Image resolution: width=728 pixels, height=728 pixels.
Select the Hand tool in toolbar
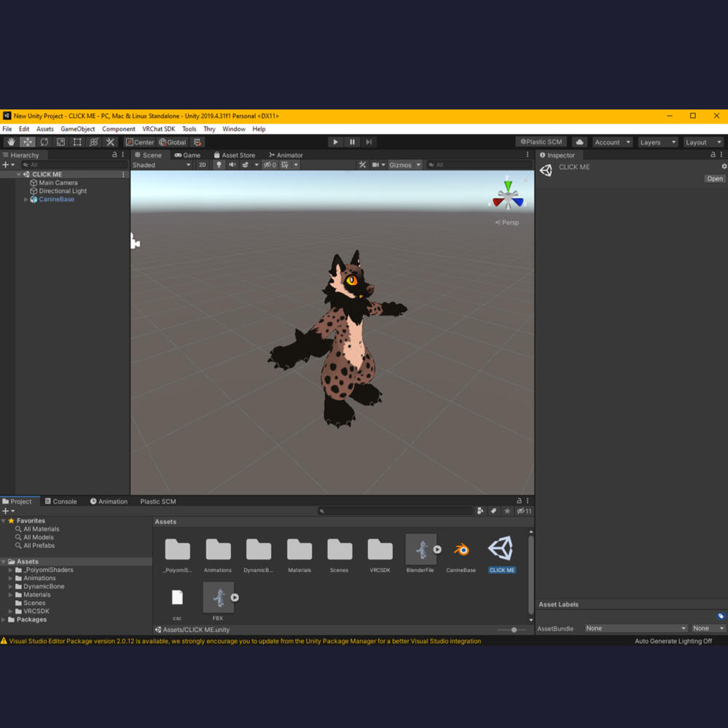coord(11,142)
